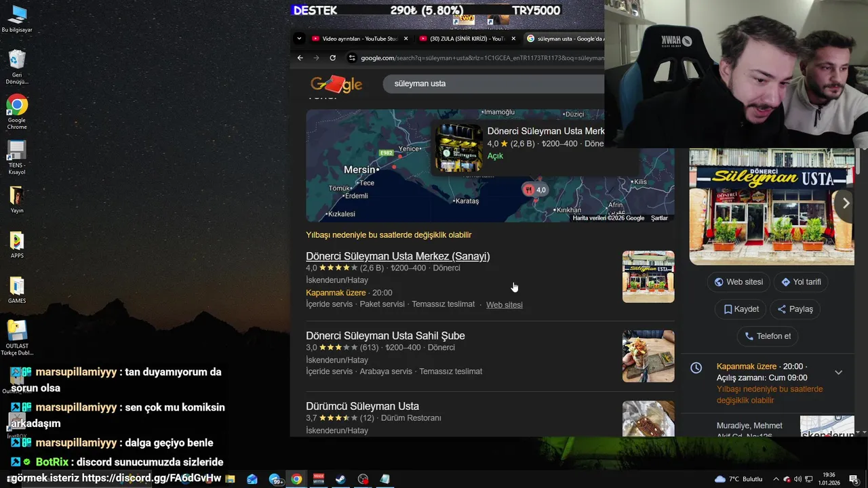Close the Video ayrıntıları tab

pyautogui.click(x=406, y=39)
